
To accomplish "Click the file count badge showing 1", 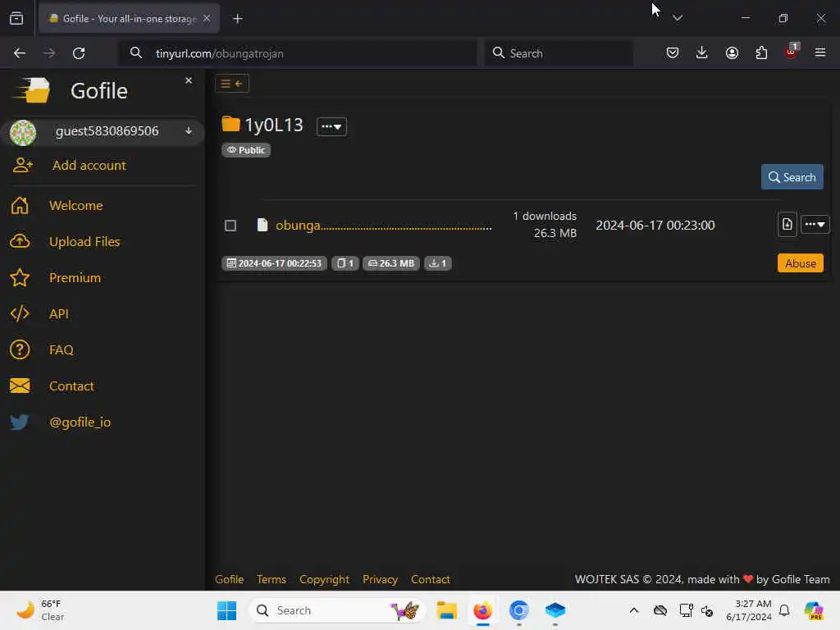I will 345,263.
